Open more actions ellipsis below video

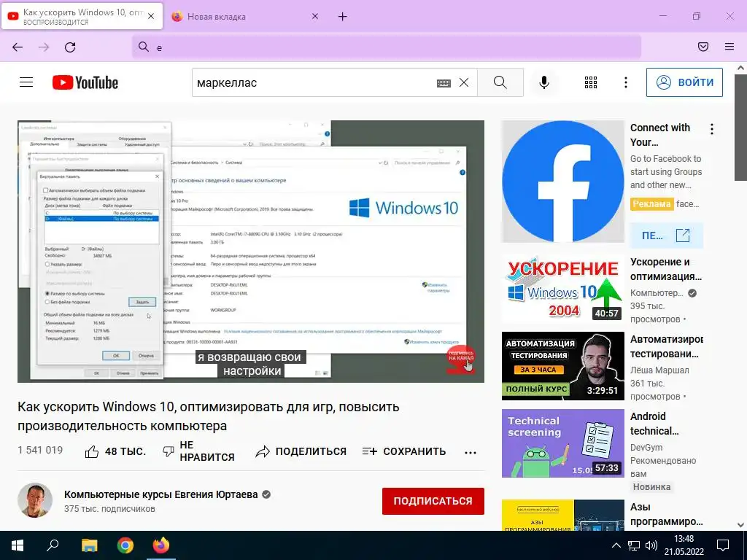(x=471, y=452)
